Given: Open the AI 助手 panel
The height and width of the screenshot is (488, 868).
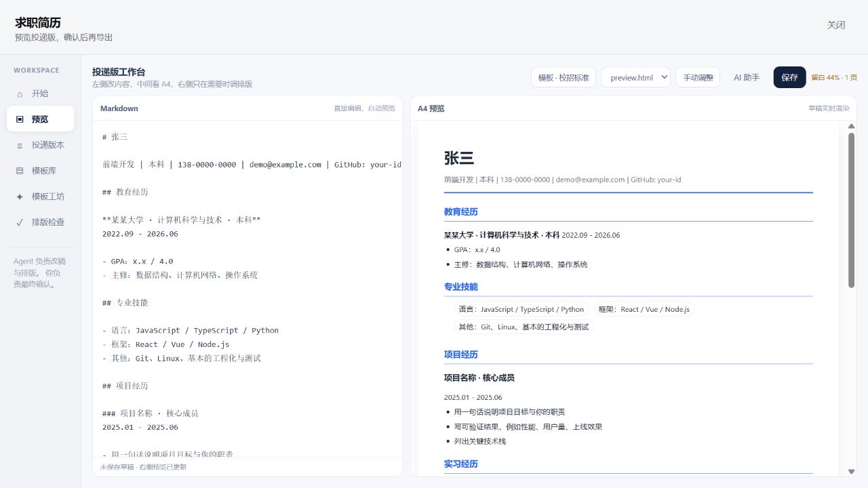Looking at the screenshot, I should tap(747, 77).
